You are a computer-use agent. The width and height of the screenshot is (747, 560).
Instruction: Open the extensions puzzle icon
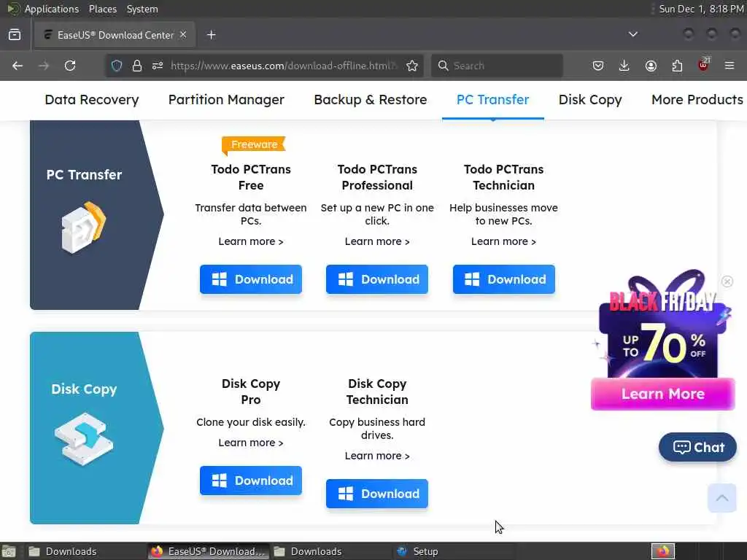677,66
